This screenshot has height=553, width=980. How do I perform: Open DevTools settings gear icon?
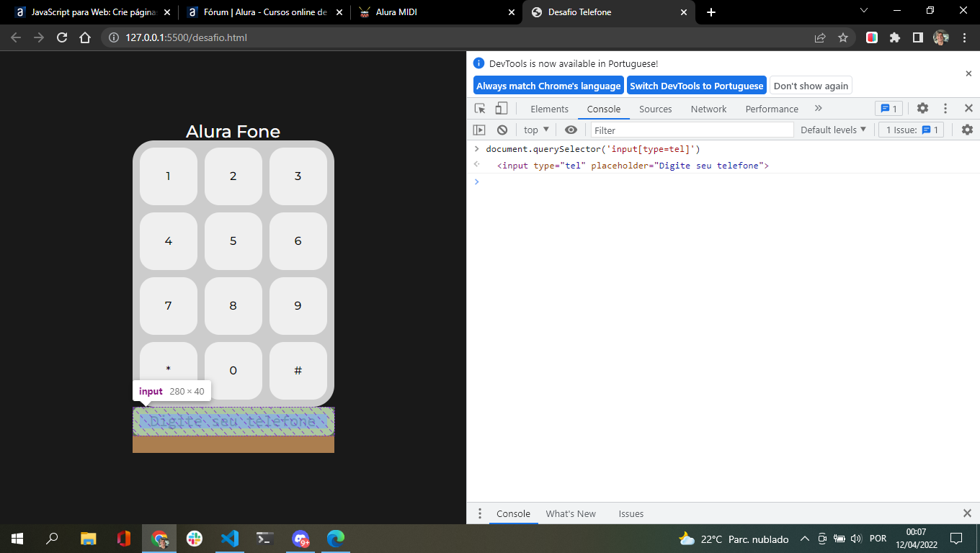pos(922,109)
